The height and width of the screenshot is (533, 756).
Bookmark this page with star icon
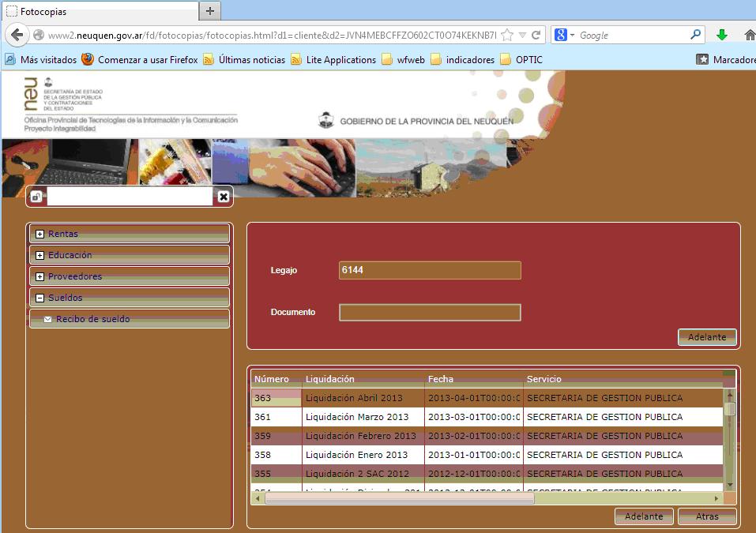(x=507, y=35)
